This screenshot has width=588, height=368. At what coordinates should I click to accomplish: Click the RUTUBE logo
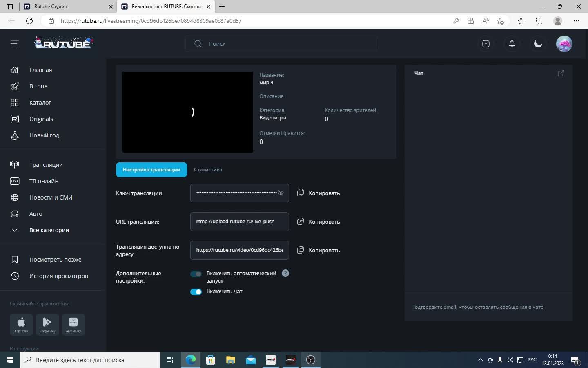64,43
